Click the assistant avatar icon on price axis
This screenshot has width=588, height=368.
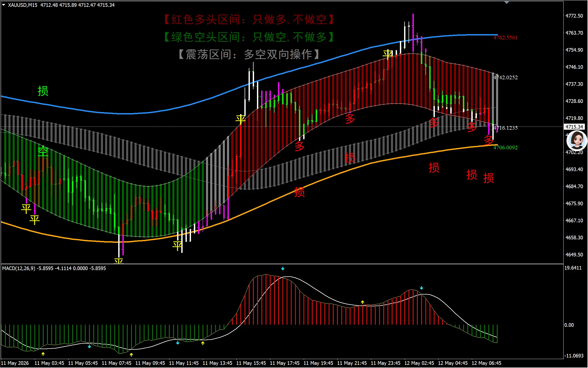pos(577,140)
